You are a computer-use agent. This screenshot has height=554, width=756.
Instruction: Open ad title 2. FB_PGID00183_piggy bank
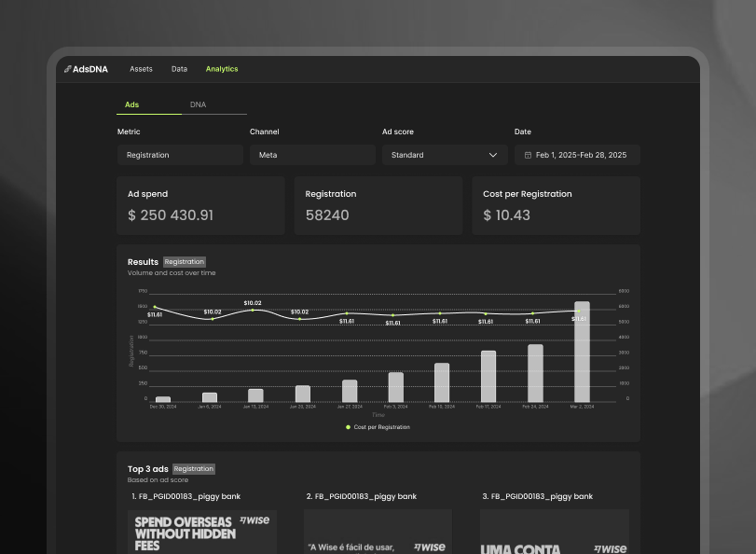362,496
